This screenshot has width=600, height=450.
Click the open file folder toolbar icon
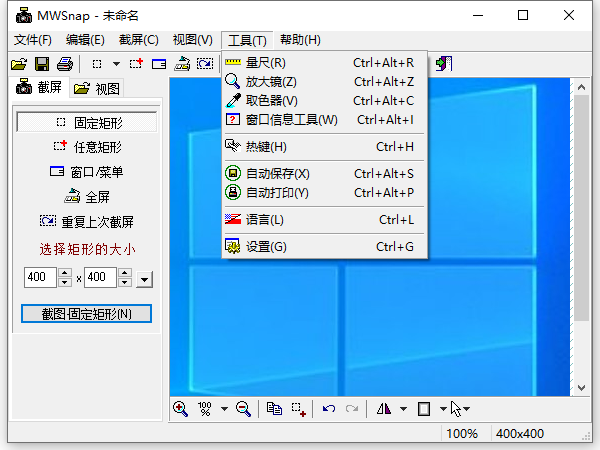tap(19, 64)
